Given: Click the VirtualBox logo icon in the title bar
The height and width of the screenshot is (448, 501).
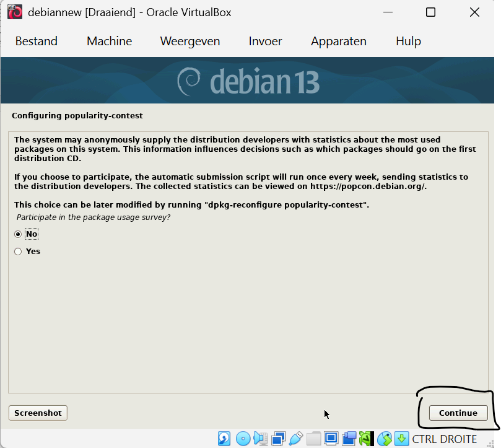Looking at the screenshot, I should [15, 12].
